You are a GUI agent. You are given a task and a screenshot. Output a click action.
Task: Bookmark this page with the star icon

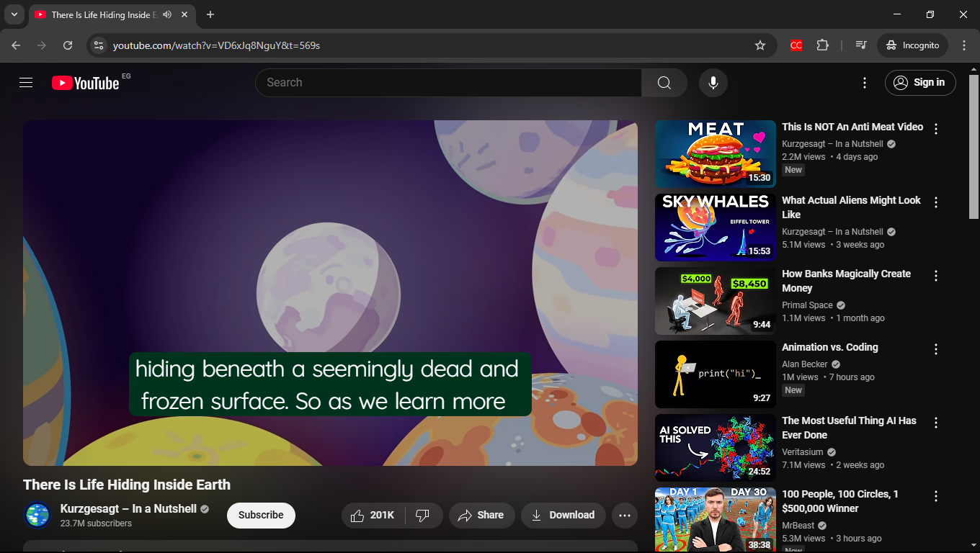[x=760, y=45]
